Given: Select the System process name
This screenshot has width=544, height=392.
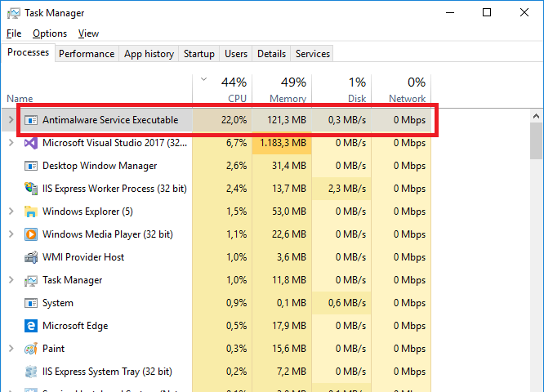Looking at the screenshot, I should coord(58,303).
